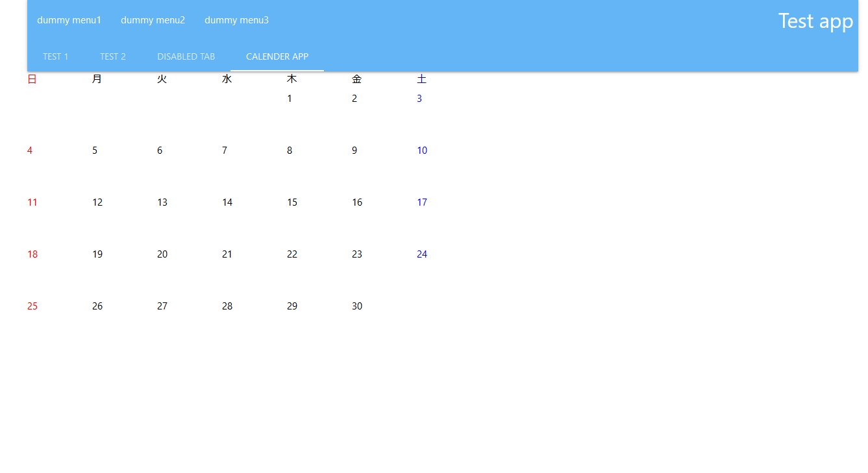Viewport: 868px width, 473px height.
Task: Click calendar day 13
Action: (x=162, y=202)
